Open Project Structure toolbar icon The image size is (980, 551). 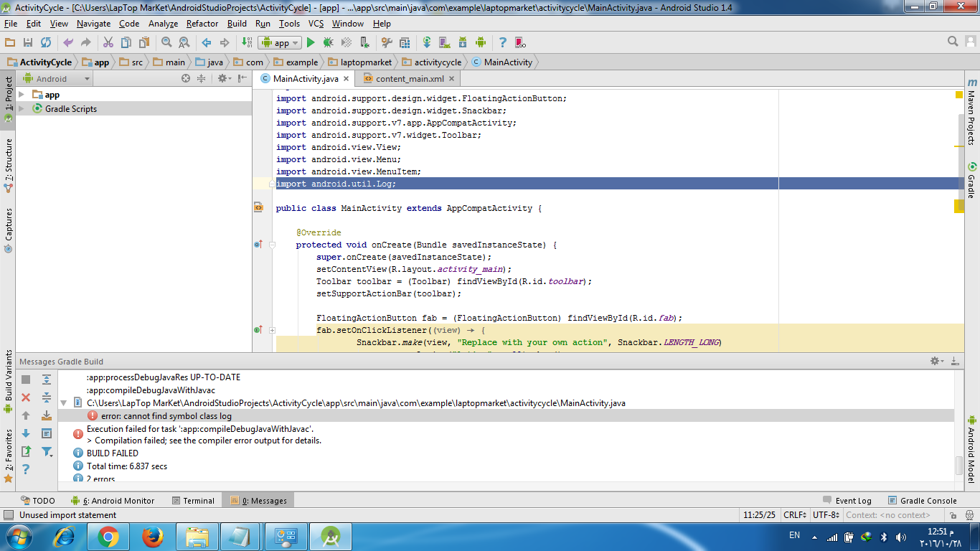pos(405,43)
